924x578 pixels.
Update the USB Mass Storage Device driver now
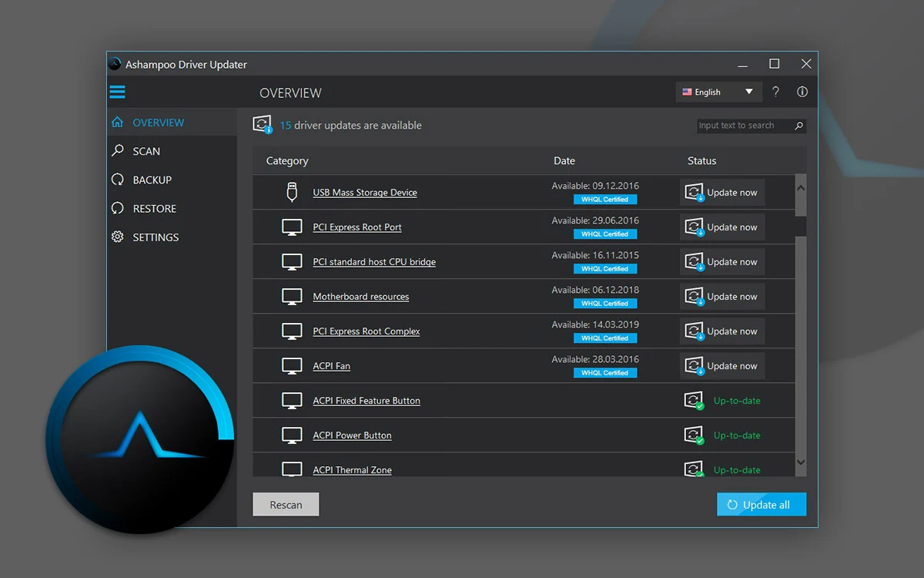coord(722,193)
